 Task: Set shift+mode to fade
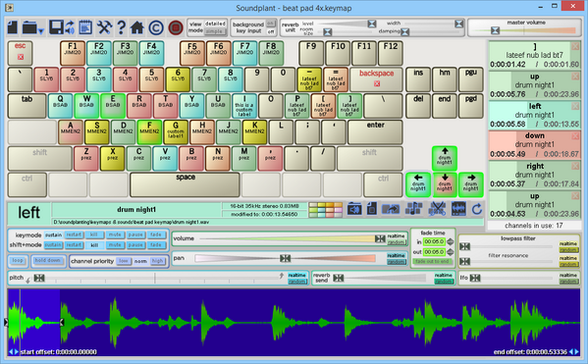point(156,244)
